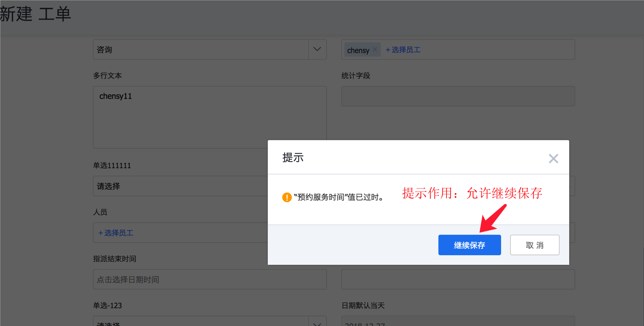Click 点击选择日期时间 date field
Viewport: 644px width, 326px height.
(x=210, y=279)
